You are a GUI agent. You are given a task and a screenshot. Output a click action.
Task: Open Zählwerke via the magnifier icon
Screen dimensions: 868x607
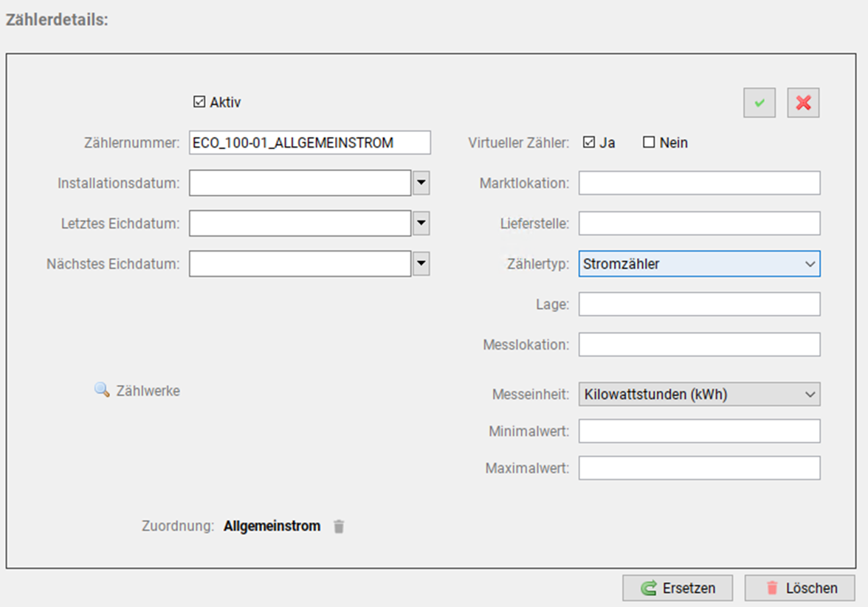102,389
